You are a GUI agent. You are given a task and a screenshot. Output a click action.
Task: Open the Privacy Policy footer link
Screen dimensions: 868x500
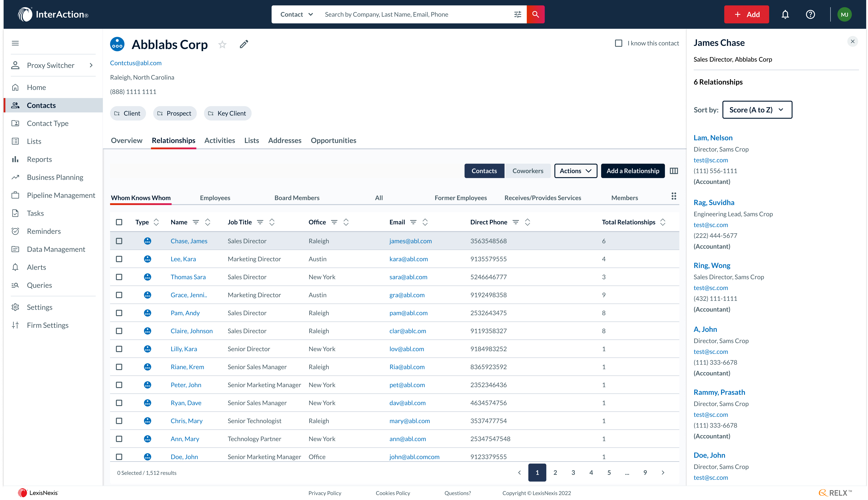[325, 493]
